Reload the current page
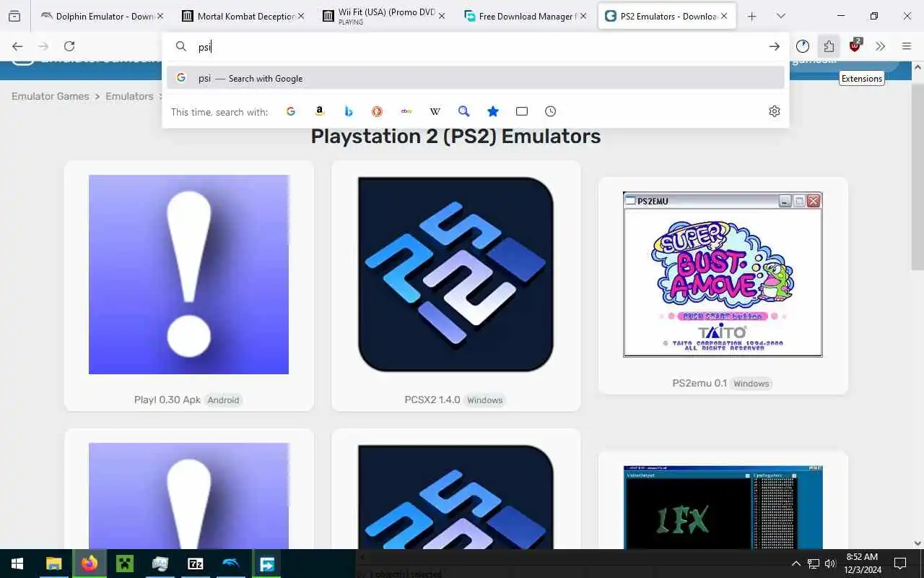This screenshot has width=924, height=578. click(69, 46)
